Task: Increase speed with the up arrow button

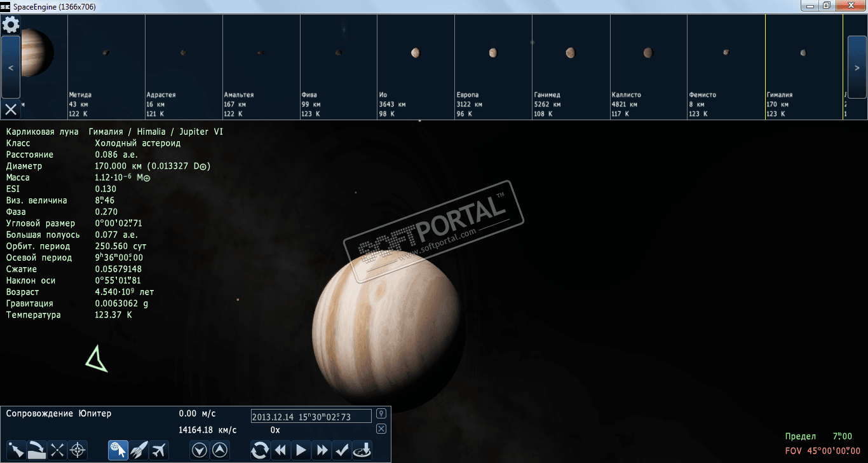Action: point(220,450)
